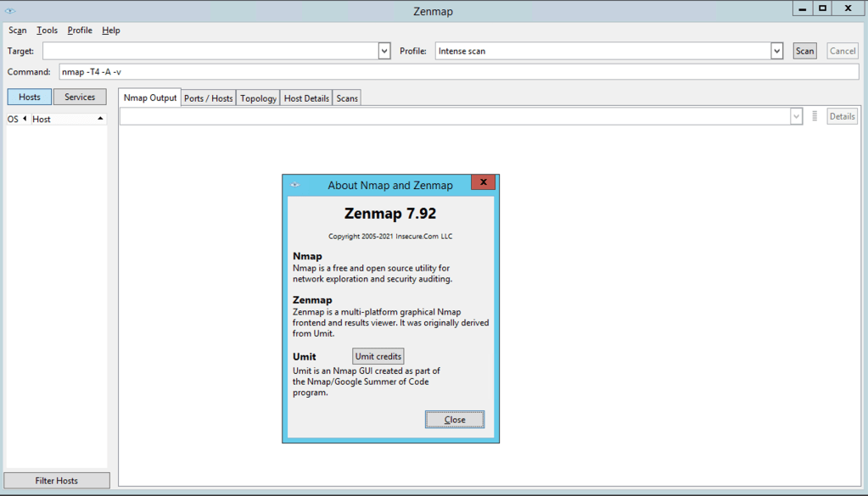Switch to the Topology tab
868x496 pixels.
coord(258,98)
